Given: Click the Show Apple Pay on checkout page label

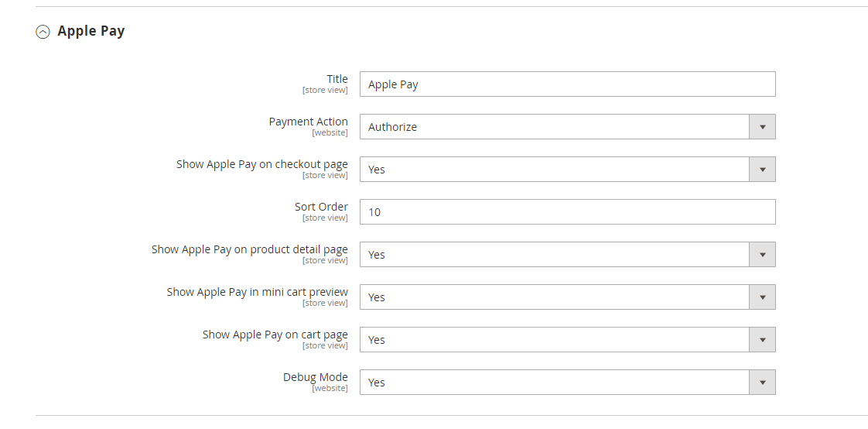Looking at the screenshot, I should tap(261, 164).
